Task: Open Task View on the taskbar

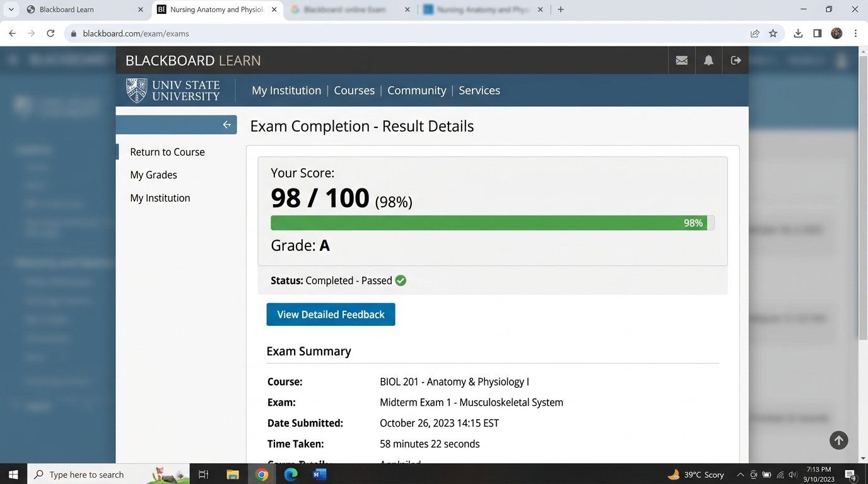Action: tap(203, 475)
